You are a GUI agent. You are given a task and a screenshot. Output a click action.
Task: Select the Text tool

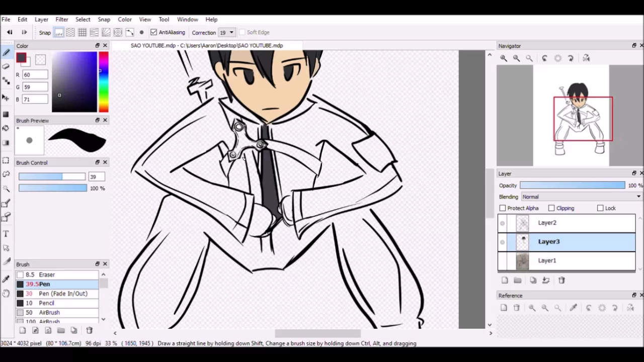(6, 234)
